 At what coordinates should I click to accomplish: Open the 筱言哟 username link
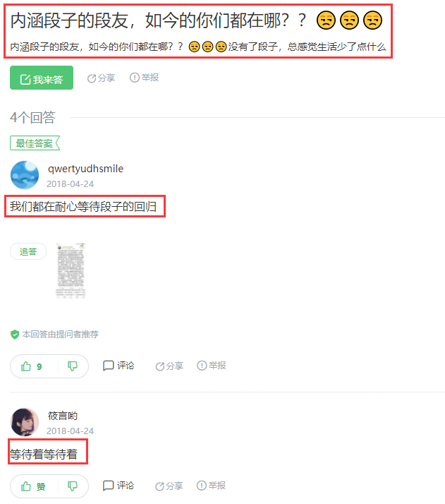(x=63, y=416)
